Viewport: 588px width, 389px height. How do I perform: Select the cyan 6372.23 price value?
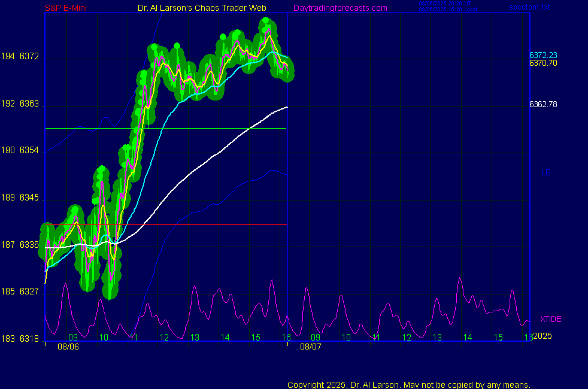(x=543, y=55)
